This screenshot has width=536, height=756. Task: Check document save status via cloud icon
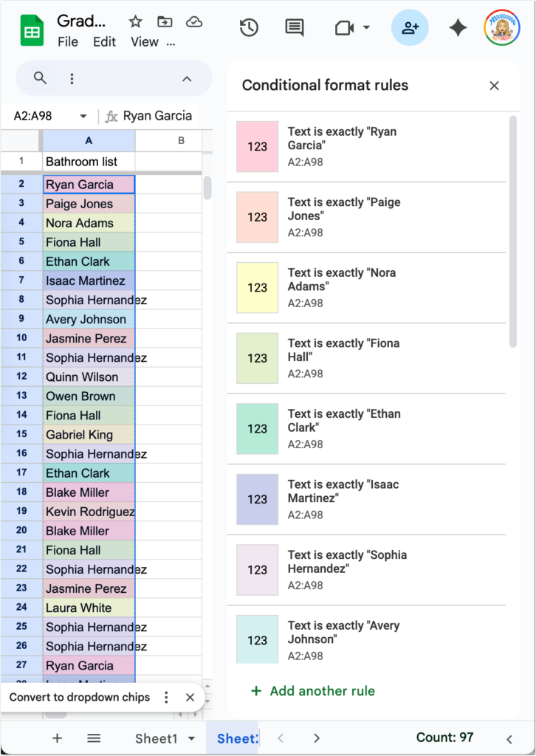click(194, 21)
